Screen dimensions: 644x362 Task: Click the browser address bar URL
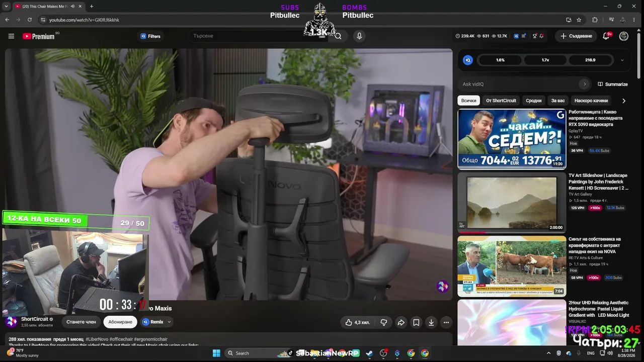tap(84, 20)
